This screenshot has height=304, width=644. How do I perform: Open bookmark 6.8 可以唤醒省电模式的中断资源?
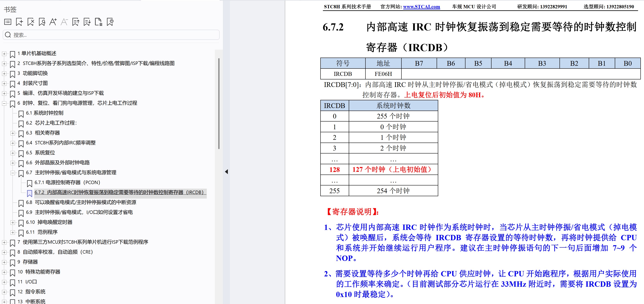(81, 202)
